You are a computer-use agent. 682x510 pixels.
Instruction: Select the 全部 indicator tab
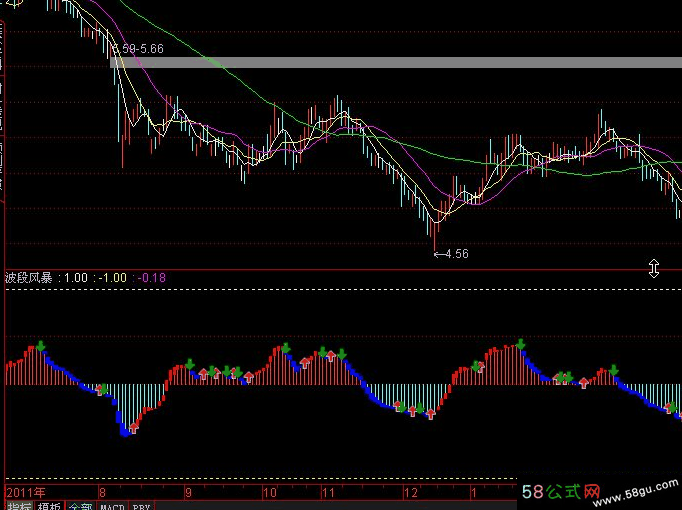(80, 505)
